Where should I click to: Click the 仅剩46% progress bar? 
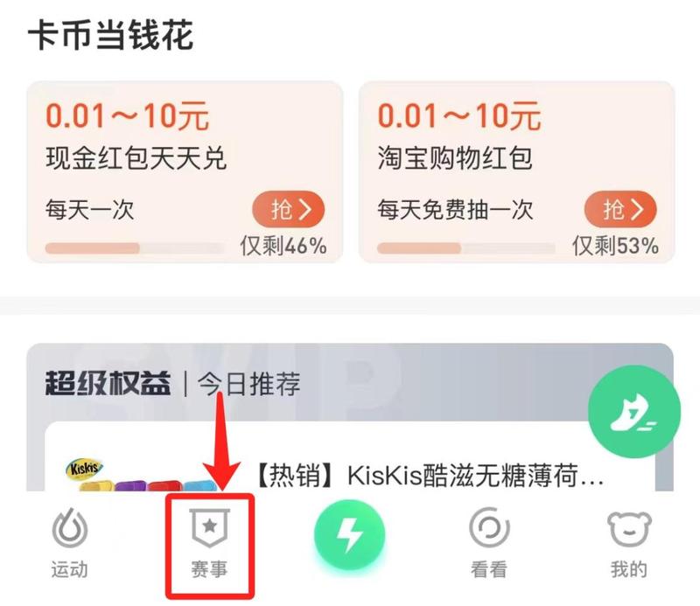click(135, 248)
